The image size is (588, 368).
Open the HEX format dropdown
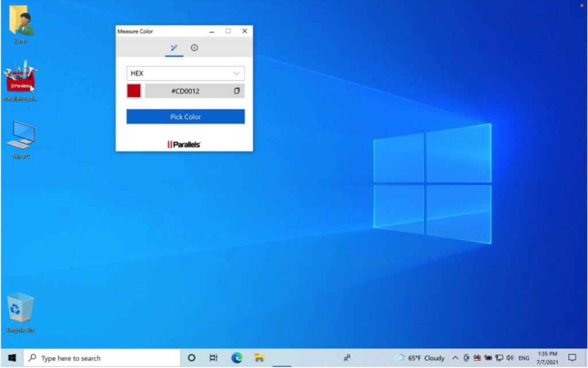(185, 73)
